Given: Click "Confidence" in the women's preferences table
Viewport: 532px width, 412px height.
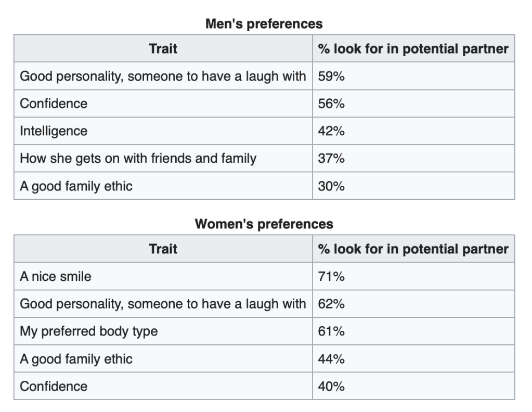Looking at the screenshot, I should point(54,386).
